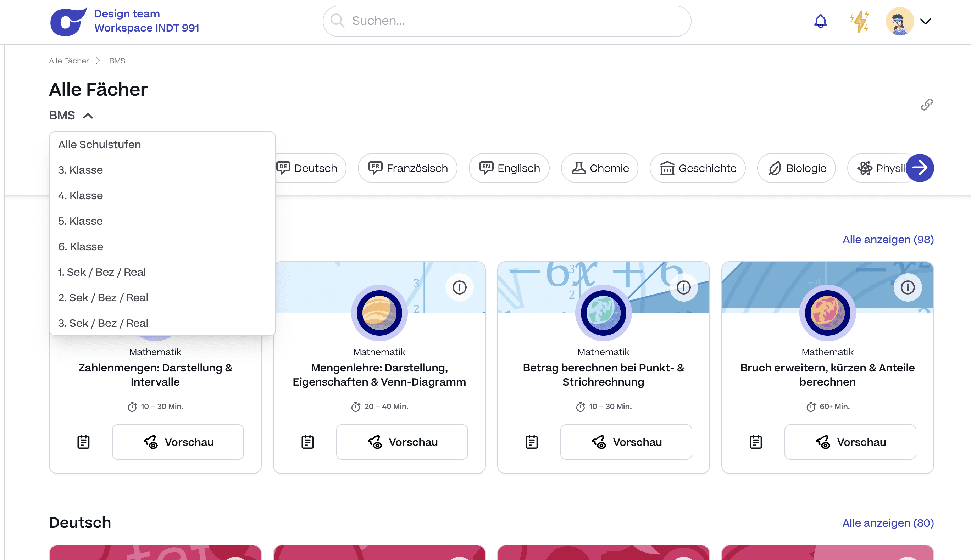Expand the user profile menu chevron
Image resolution: width=971 pixels, height=560 pixels.
coord(925,21)
